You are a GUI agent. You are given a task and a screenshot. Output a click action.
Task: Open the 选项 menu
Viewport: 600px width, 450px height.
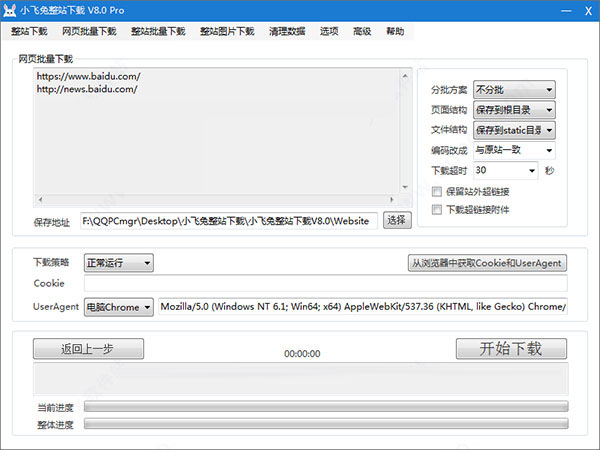[329, 31]
